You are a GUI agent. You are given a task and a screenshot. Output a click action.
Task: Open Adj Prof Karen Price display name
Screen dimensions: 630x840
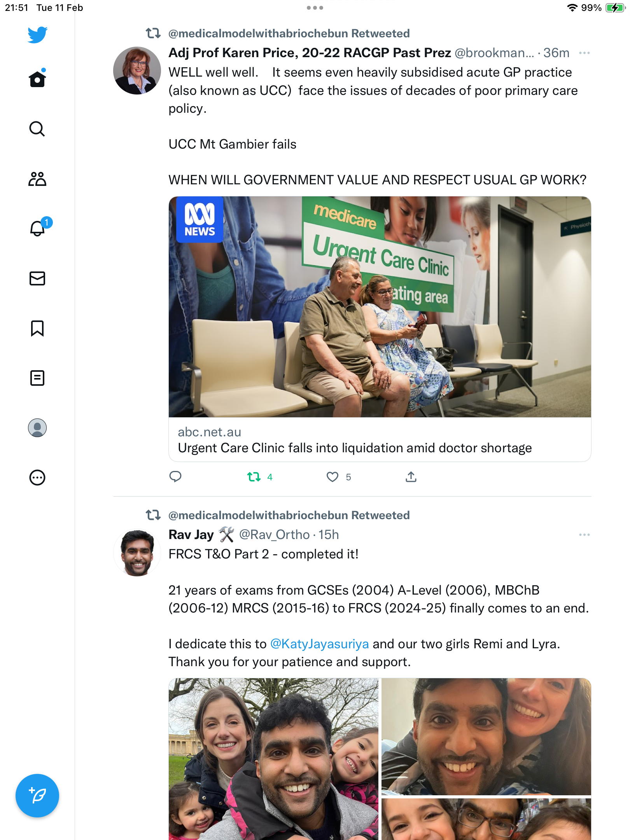tap(310, 53)
